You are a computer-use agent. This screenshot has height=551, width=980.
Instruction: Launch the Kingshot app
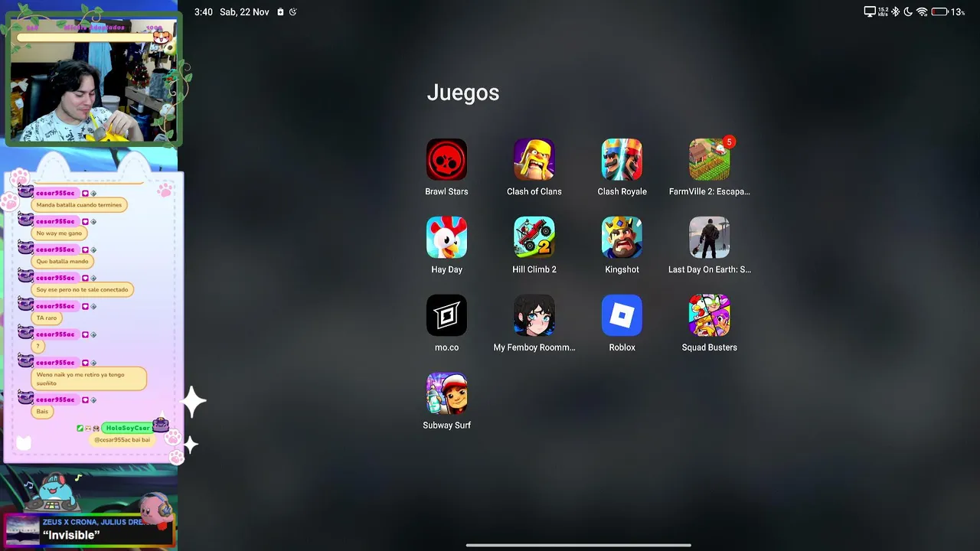point(622,237)
